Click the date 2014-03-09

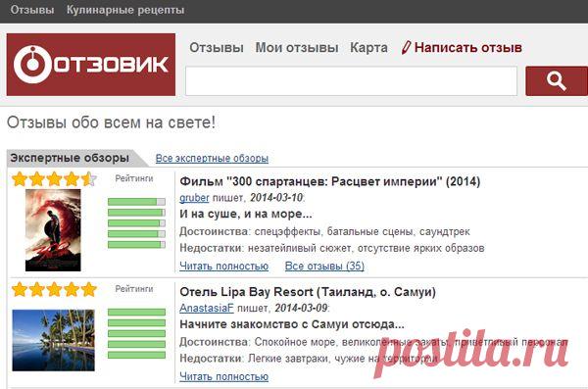(301, 308)
